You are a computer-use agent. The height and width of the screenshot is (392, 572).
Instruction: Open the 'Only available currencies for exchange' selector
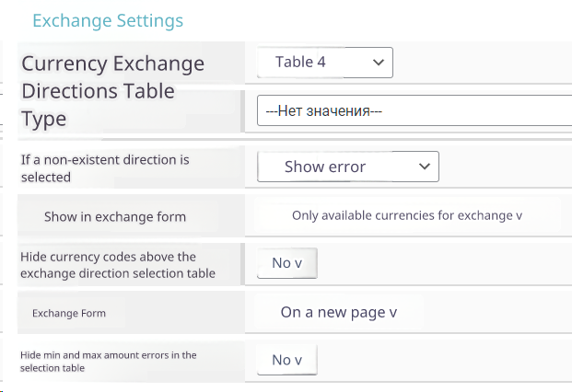pos(406,215)
